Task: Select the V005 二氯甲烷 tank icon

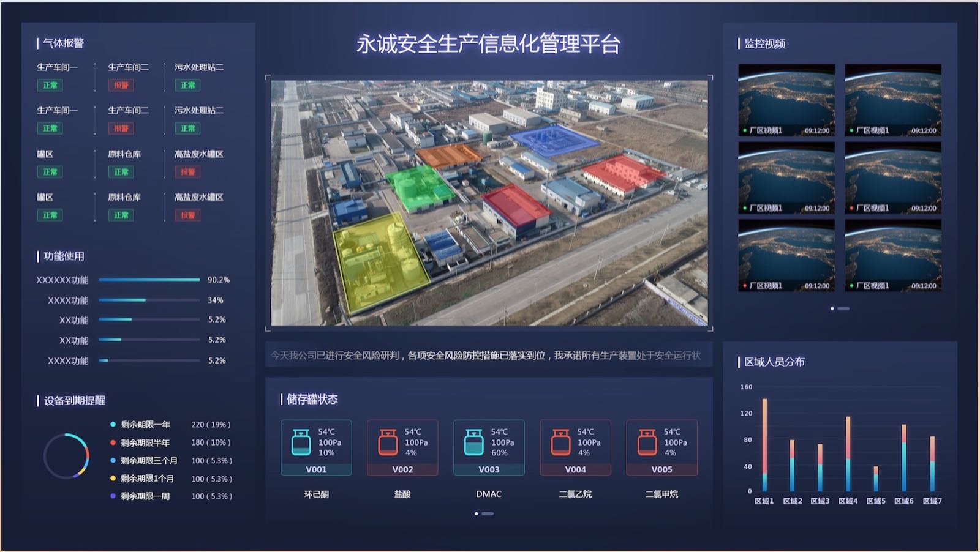Action: tap(647, 442)
